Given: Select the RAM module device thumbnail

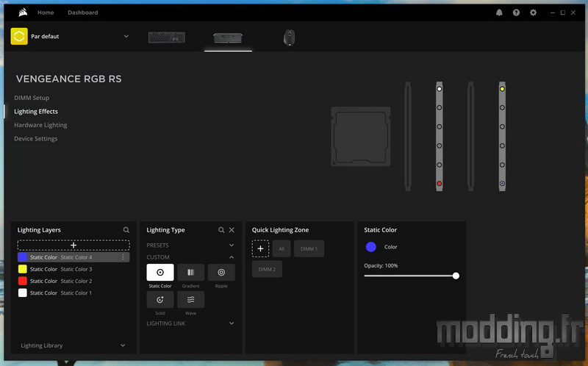Looking at the screenshot, I should 228,38.
